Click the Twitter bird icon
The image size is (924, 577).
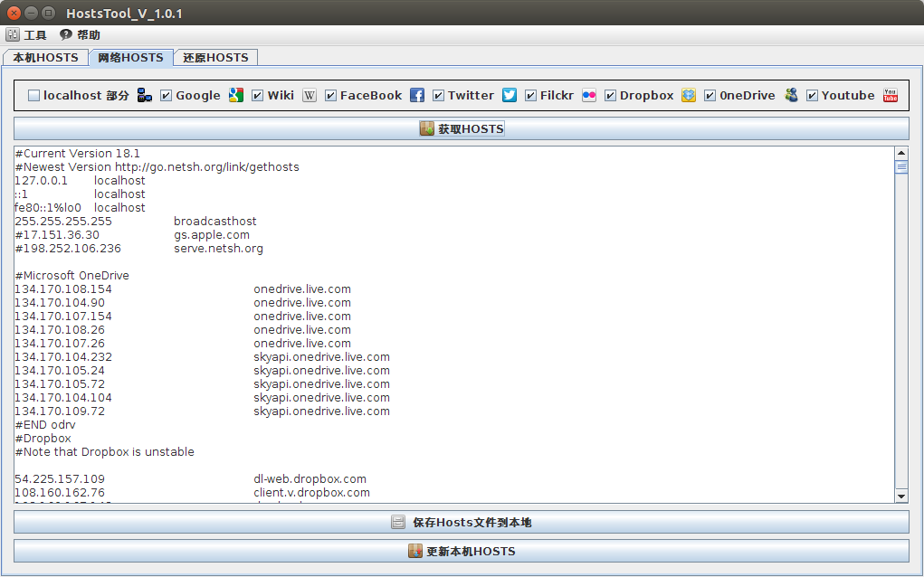pos(510,95)
